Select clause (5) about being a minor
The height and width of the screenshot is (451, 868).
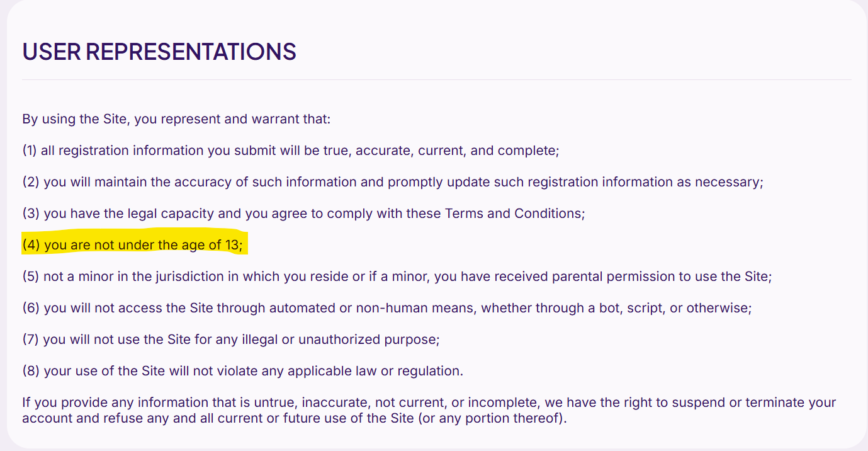click(397, 277)
